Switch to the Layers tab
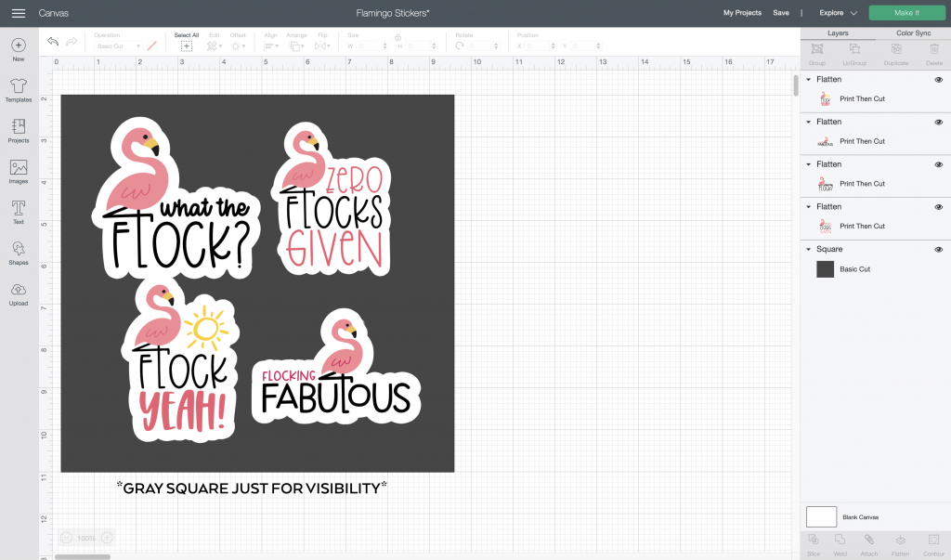 point(838,33)
